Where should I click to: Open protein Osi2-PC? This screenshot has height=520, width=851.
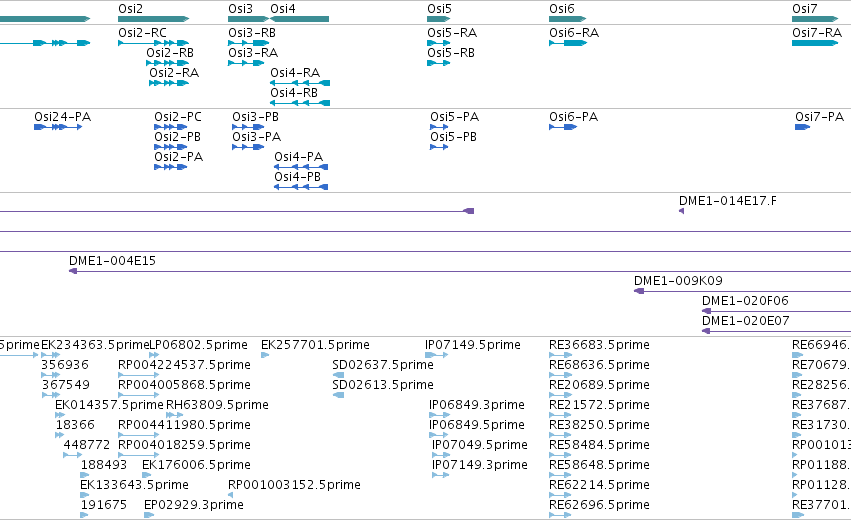coord(178,117)
